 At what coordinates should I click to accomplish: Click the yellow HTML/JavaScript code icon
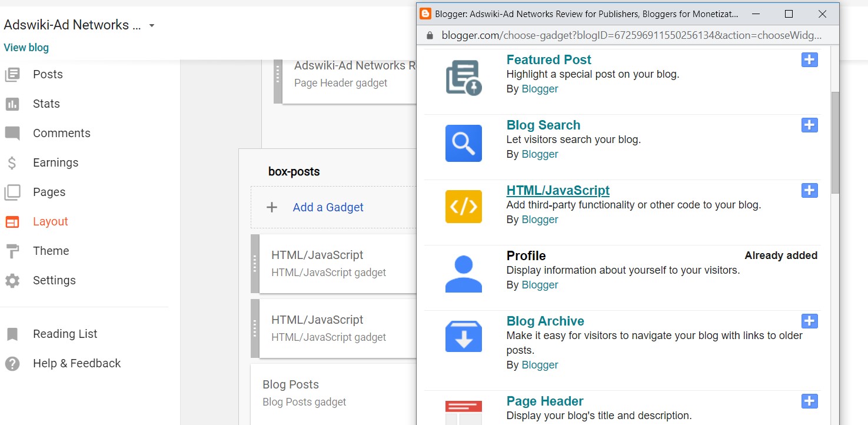tap(464, 207)
